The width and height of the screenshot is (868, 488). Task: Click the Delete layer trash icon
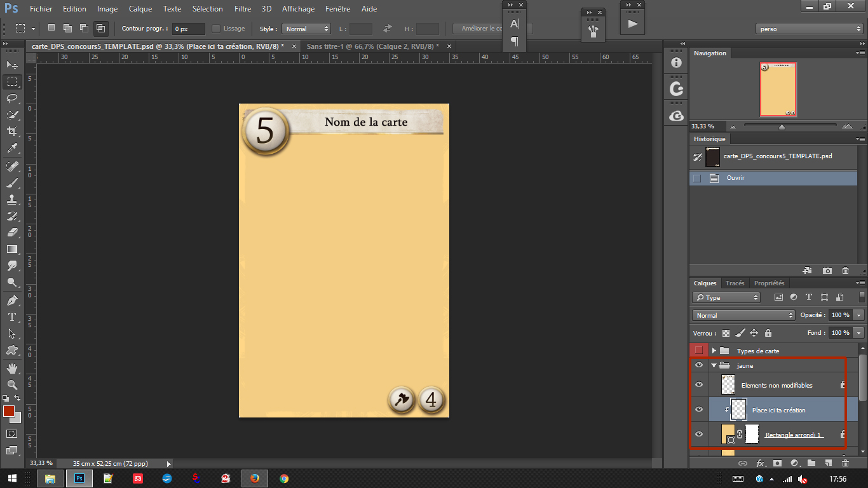click(x=845, y=463)
